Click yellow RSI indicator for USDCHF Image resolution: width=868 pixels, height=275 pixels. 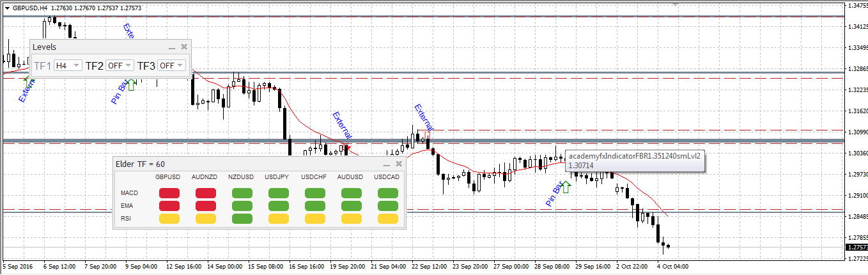click(314, 219)
